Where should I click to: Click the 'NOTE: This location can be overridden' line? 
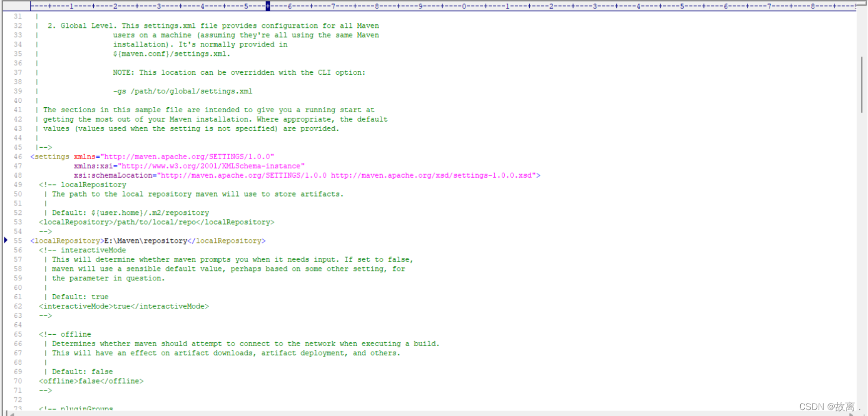[x=239, y=73]
